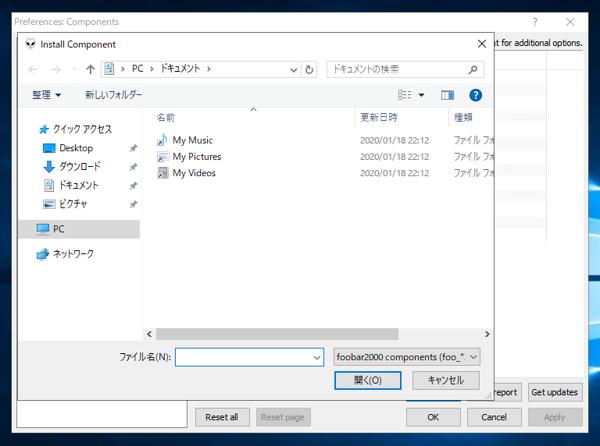Refresh the ドキュメント folder listing

tap(309, 69)
